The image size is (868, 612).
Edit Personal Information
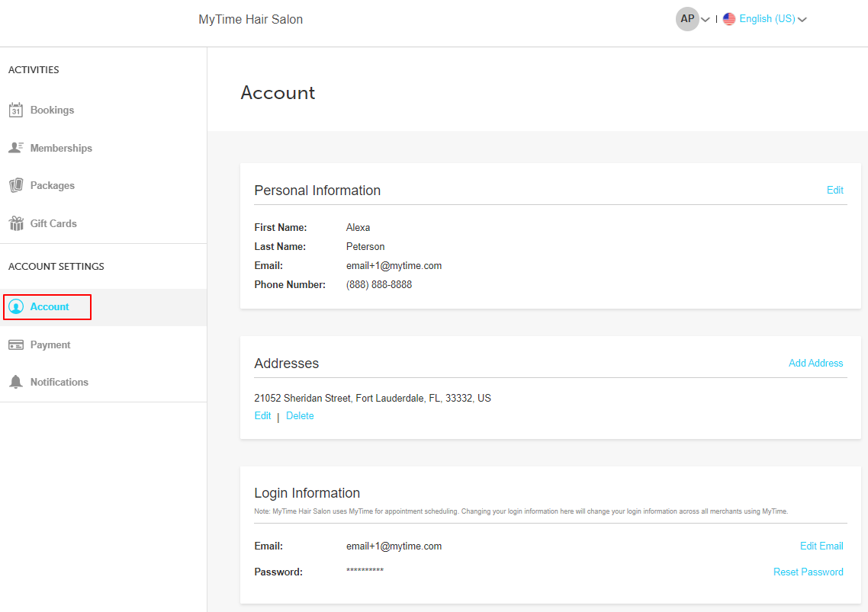coord(834,191)
